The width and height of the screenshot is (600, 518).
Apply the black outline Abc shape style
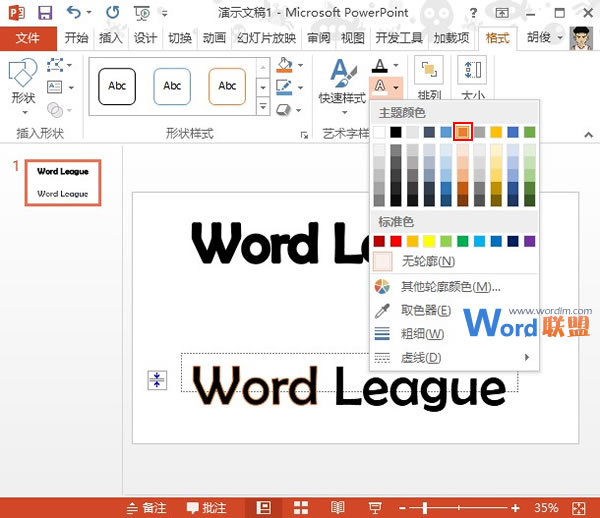[x=117, y=86]
